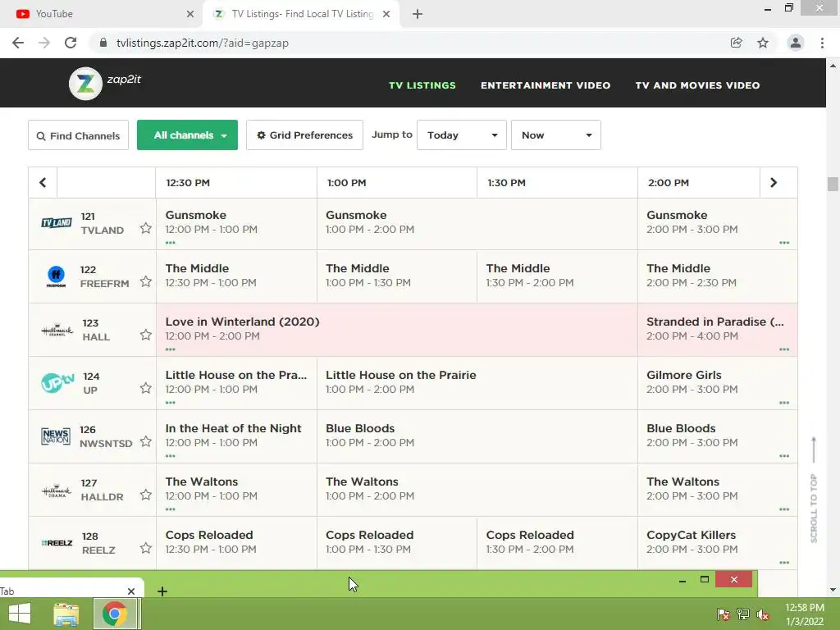Switch to the TV Listings browser tab
This screenshot has width=840, height=630.
pyautogui.click(x=303, y=14)
